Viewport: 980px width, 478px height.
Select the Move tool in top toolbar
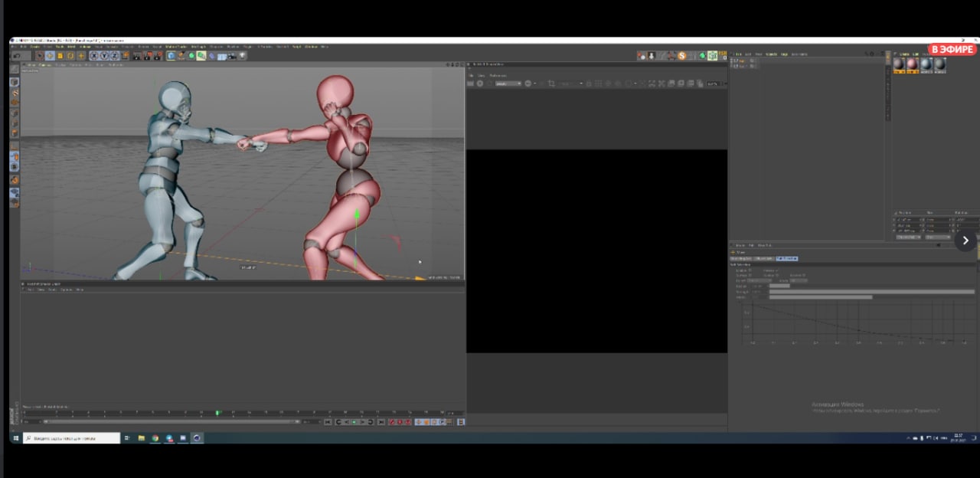50,56
